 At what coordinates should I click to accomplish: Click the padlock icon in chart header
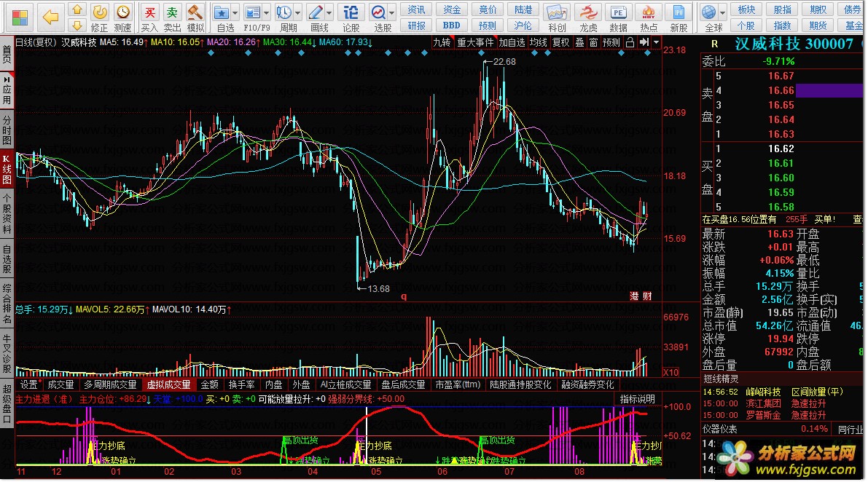(x=630, y=42)
